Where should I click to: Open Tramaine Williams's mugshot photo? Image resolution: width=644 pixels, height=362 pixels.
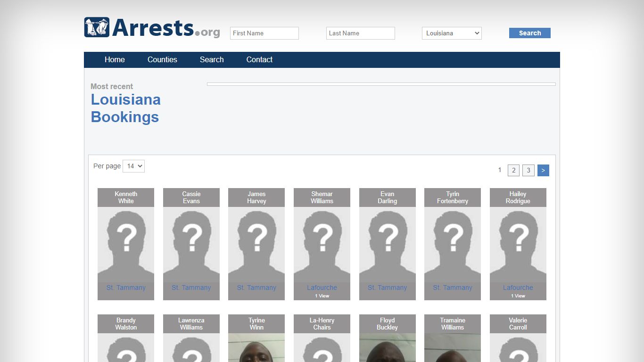(453, 348)
